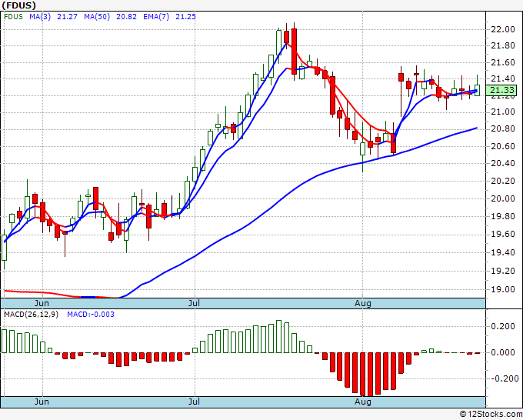Click the 21.40 price axis label
The image size is (523, 420).
[x=503, y=78]
